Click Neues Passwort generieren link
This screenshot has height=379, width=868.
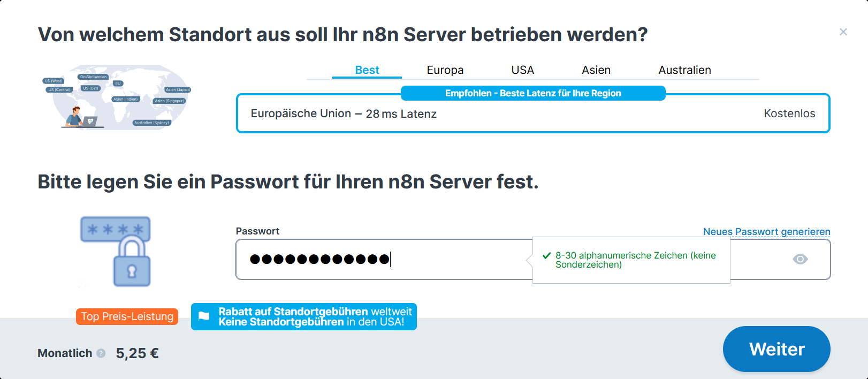pos(766,231)
